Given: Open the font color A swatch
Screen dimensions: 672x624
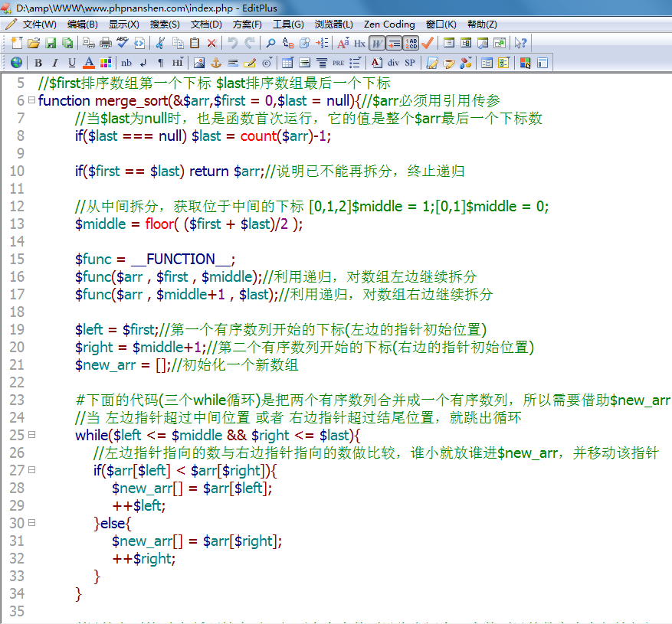Looking at the screenshot, I should click(89, 63).
